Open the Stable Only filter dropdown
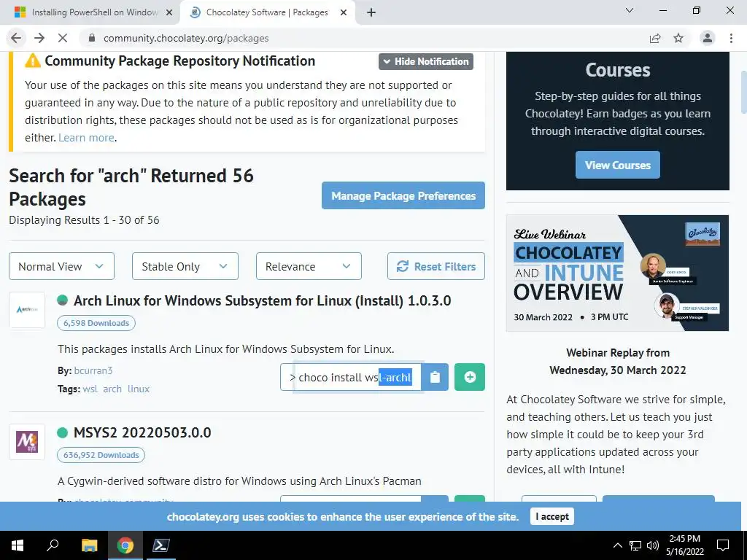The height and width of the screenshot is (560, 747). [185, 266]
